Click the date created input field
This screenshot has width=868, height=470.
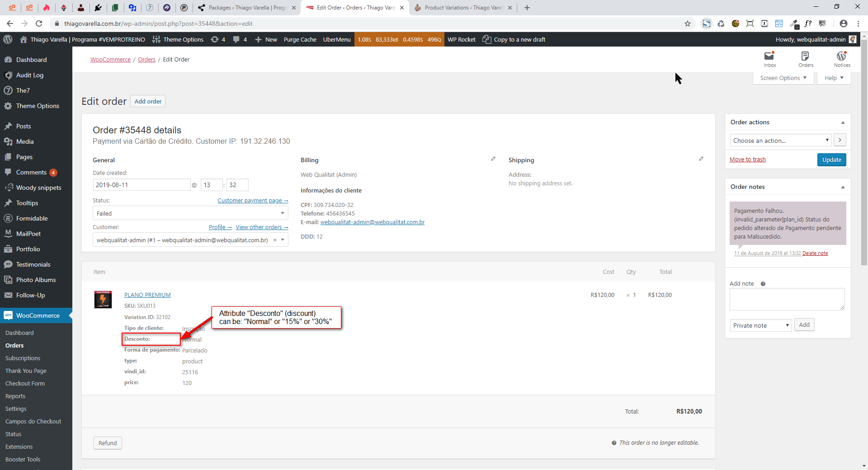click(142, 185)
